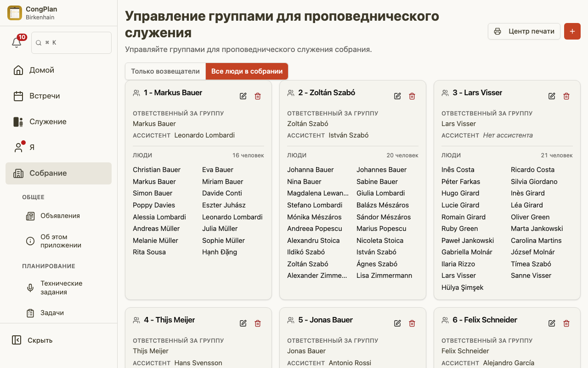
Task: Click Hans Svensson assistant in group 4
Action: 198,363
